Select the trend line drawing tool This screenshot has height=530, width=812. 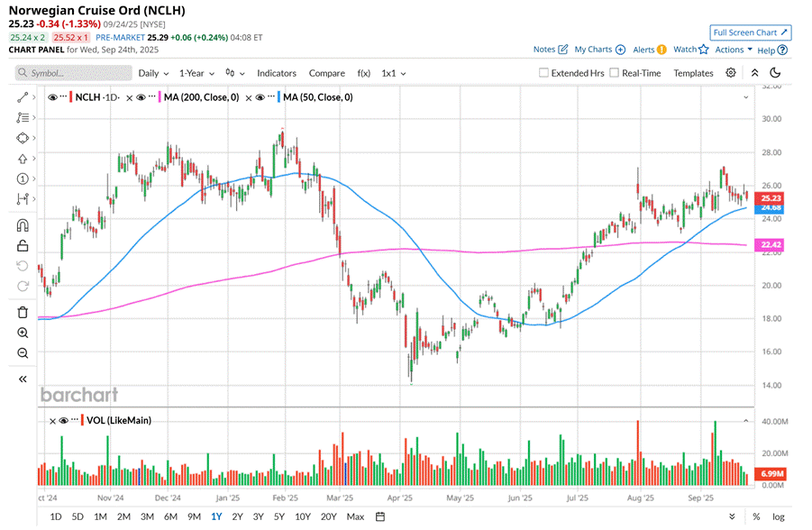[x=23, y=97]
